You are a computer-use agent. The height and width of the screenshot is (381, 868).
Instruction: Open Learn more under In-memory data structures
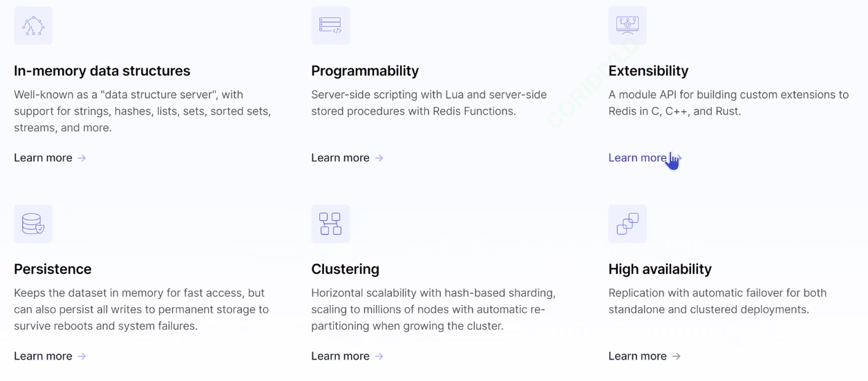point(43,158)
